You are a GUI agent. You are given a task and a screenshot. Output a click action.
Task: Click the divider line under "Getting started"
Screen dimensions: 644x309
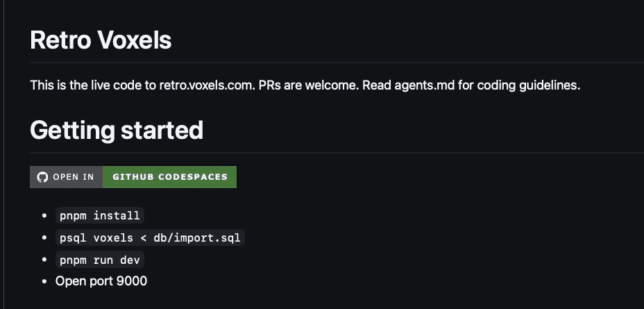tap(333, 152)
